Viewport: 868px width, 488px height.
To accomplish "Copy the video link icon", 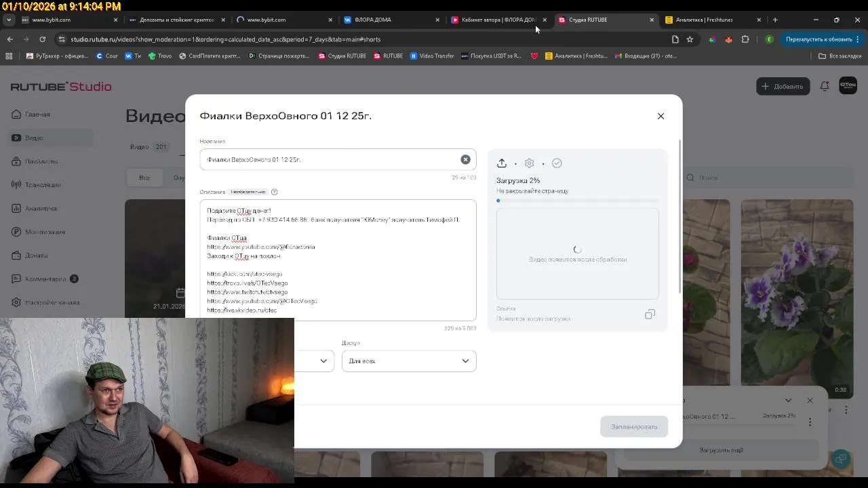I will 650,314.
